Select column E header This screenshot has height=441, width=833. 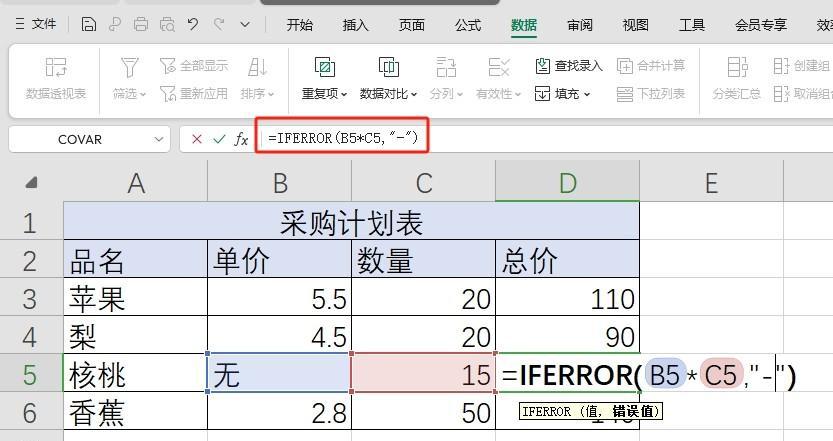711,183
